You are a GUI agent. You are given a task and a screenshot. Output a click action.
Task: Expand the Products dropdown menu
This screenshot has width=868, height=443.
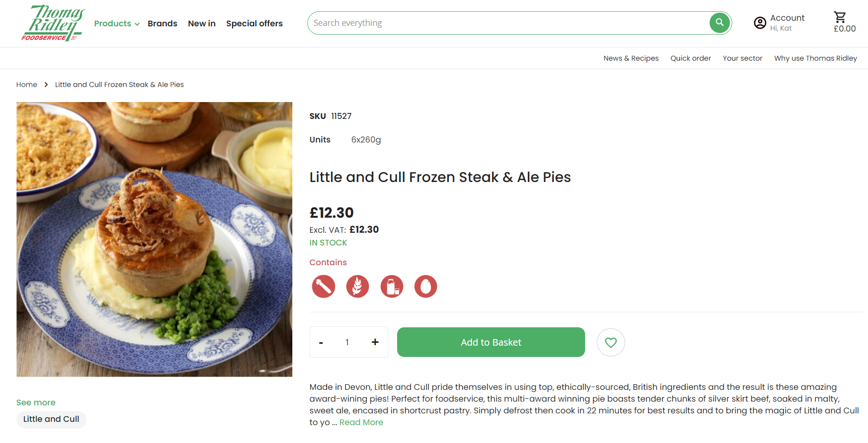click(x=117, y=24)
